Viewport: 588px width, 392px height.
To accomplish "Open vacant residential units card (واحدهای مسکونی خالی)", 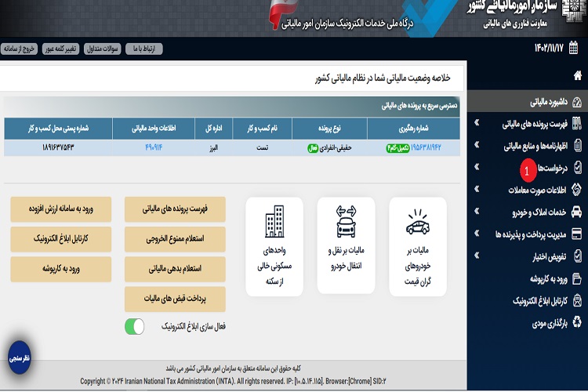I will tap(274, 245).
